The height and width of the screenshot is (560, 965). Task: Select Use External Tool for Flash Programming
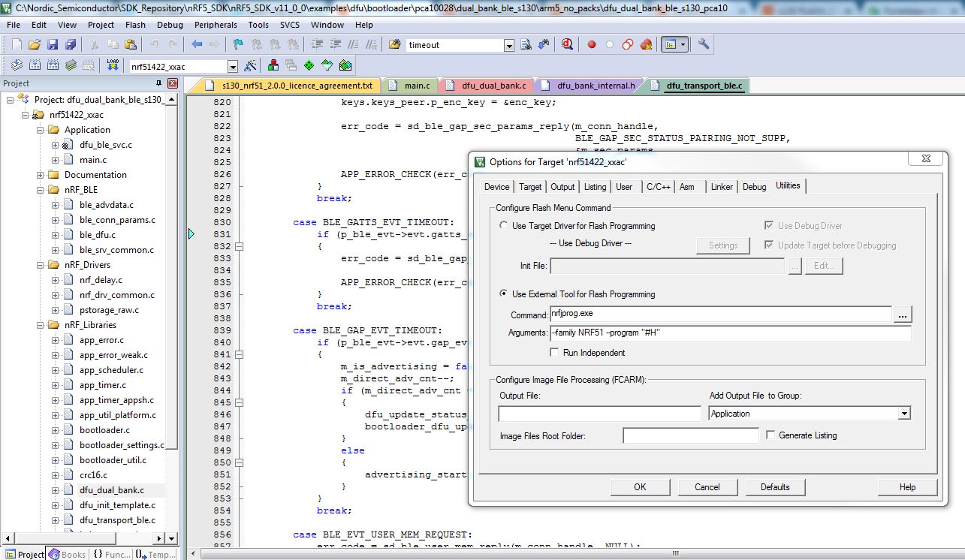(x=503, y=294)
